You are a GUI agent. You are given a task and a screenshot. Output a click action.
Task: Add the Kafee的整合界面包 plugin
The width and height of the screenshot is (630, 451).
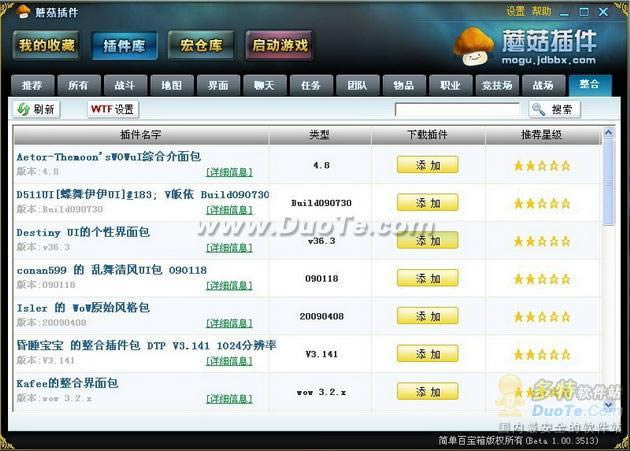pyautogui.click(x=427, y=391)
